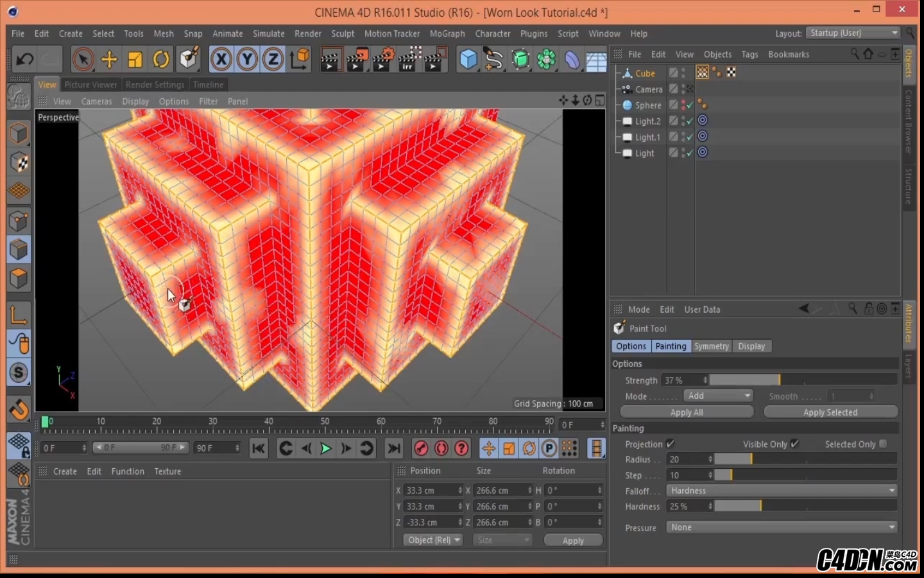924x578 pixels.
Task: Open the viewport Cameras menu
Action: pyautogui.click(x=96, y=101)
